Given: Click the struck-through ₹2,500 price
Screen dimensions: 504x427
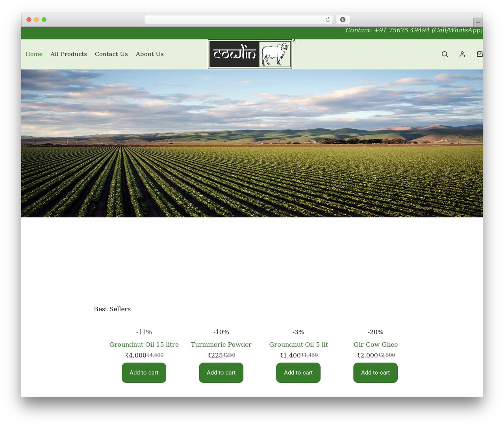Looking at the screenshot, I should 387,355.
